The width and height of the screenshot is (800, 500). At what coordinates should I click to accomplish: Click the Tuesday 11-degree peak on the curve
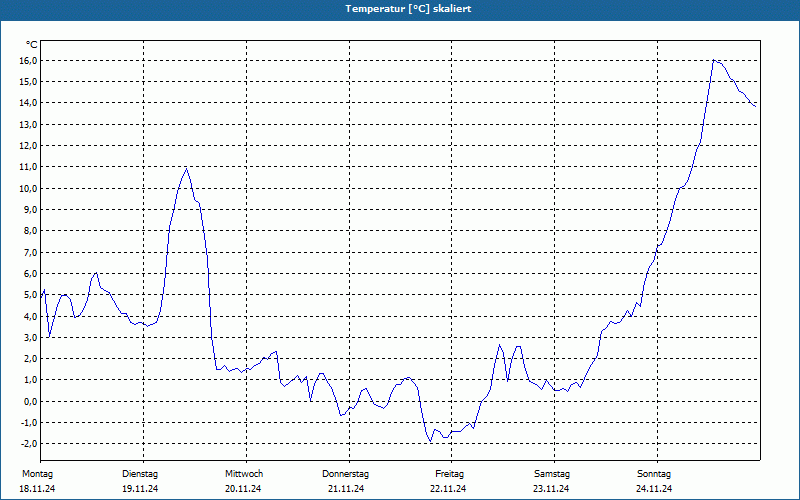point(186,167)
